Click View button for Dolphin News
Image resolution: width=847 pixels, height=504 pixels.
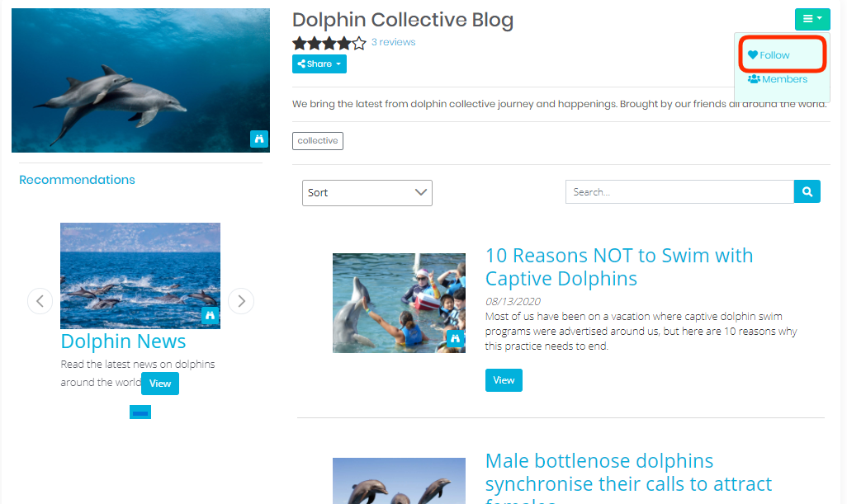160,384
